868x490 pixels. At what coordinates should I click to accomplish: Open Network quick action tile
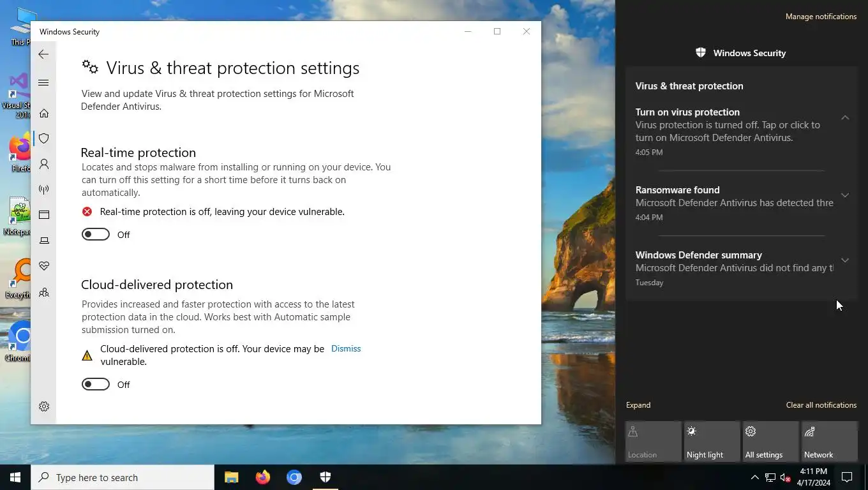[830, 442]
